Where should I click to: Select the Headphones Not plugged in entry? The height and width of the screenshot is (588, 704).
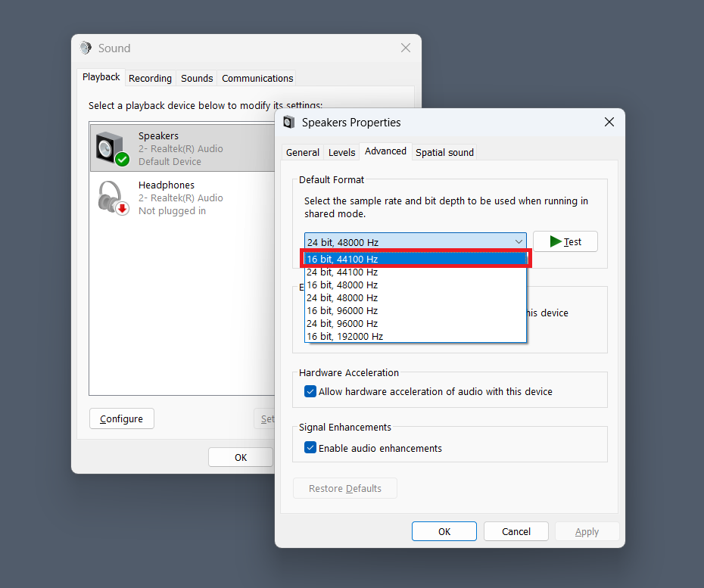click(x=182, y=198)
